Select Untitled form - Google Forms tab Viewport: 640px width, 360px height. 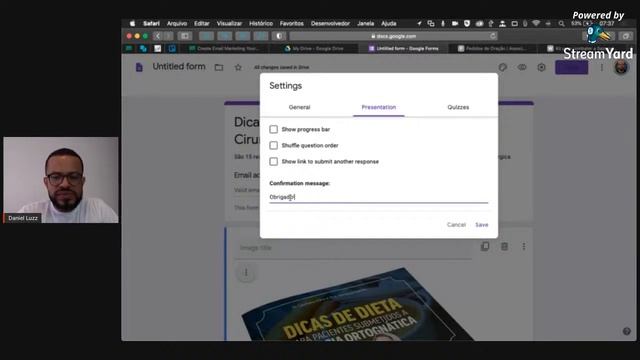(x=404, y=49)
